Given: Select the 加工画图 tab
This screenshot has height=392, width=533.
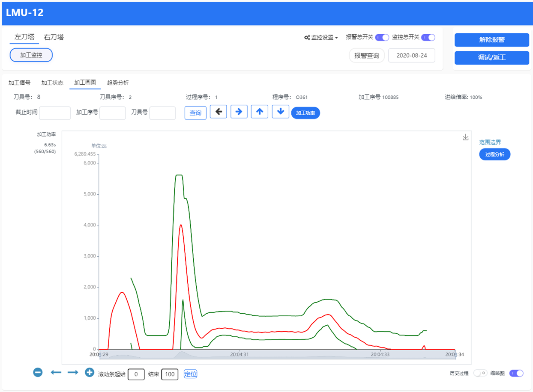Looking at the screenshot, I should (x=85, y=83).
